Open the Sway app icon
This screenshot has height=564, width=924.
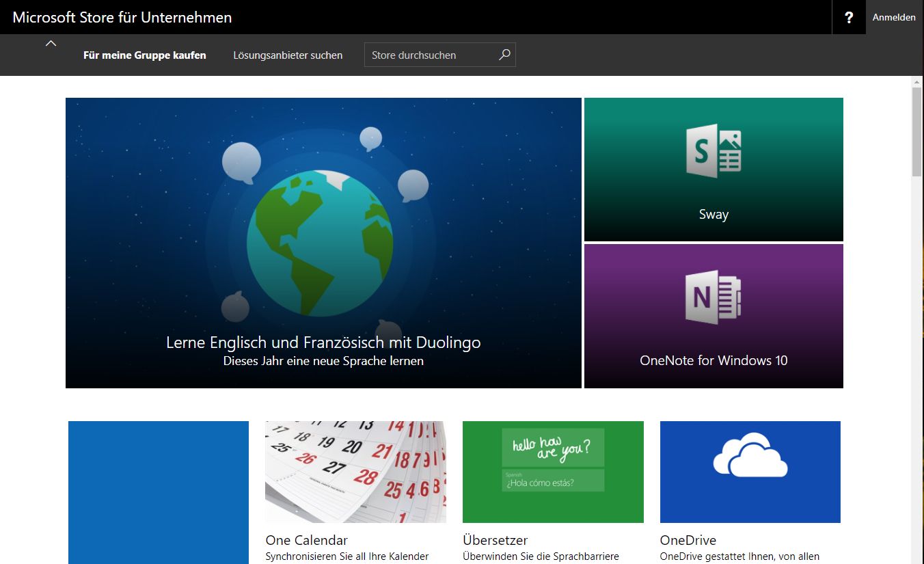click(x=714, y=151)
